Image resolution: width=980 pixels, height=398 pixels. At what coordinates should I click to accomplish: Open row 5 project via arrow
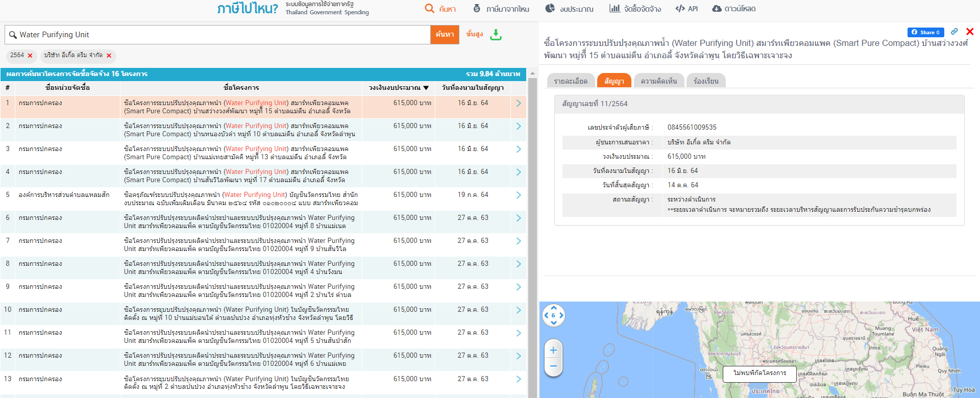coord(518,195)
